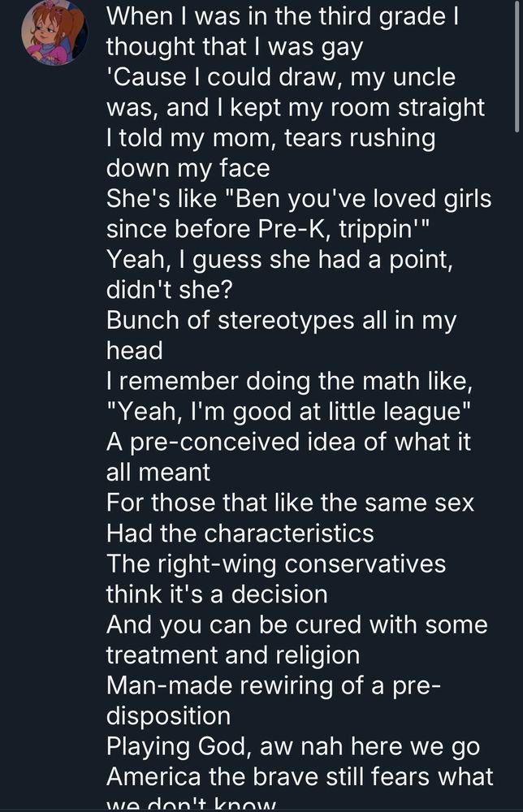The image size is (523, 812).
Task: Click the text "thought that I was gay"
Action: click(x=234, y=47)
